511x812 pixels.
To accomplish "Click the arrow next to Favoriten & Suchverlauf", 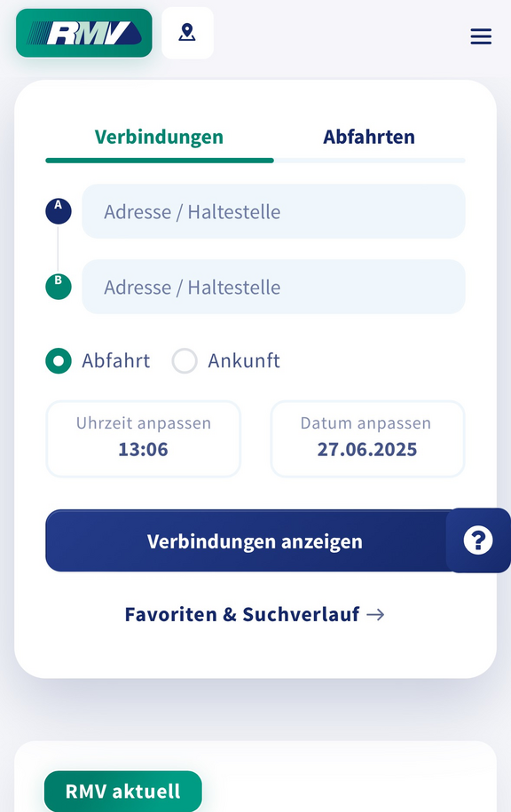I will click(376, 614).
